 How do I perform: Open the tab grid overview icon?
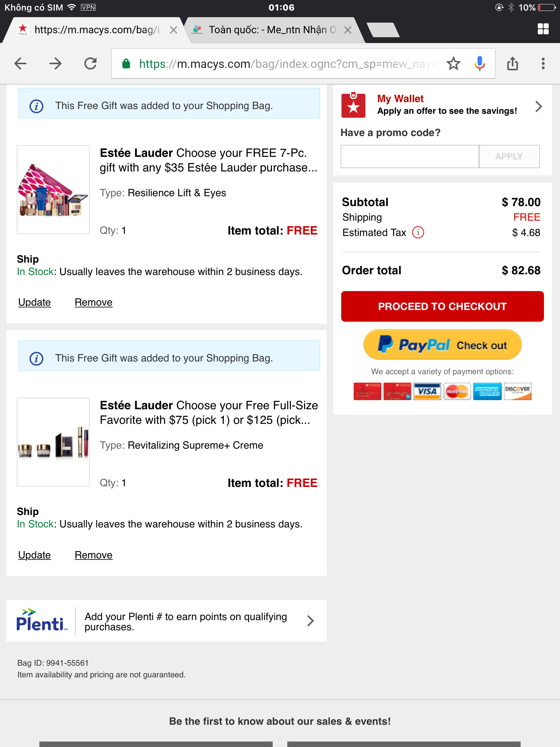pyautogui.click(x=543, y=29)
